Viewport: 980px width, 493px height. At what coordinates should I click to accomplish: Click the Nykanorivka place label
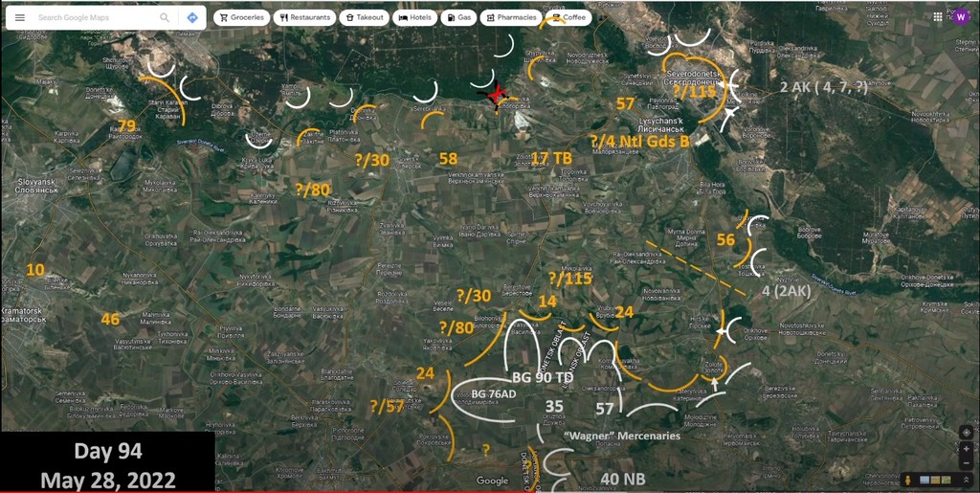pos(141,278)
